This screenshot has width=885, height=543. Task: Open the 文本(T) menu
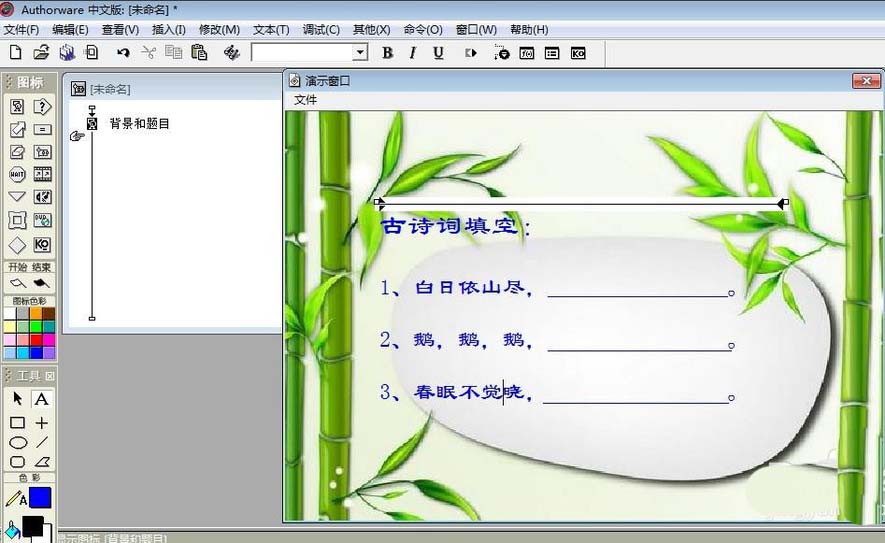coord(271,29)
